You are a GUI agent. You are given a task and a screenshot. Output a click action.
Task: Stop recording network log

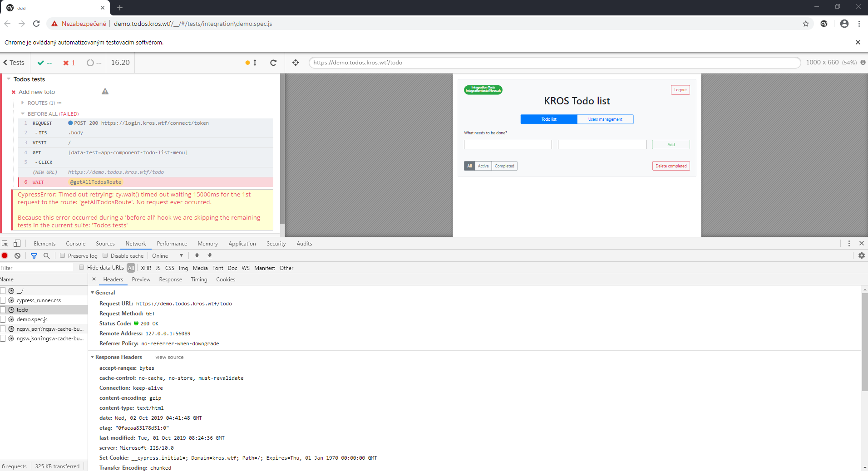click(x=5, y=255)
